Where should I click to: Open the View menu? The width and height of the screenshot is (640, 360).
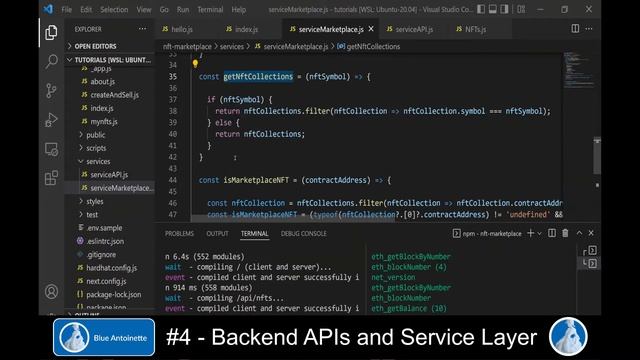click(x=144, y=9)
